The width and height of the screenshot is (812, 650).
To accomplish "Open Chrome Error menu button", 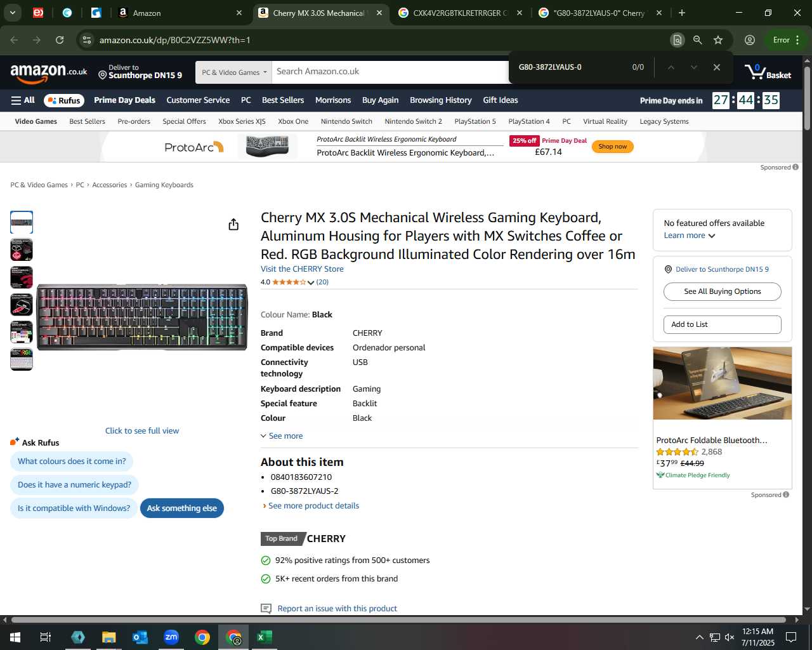I will coord(785,40).
